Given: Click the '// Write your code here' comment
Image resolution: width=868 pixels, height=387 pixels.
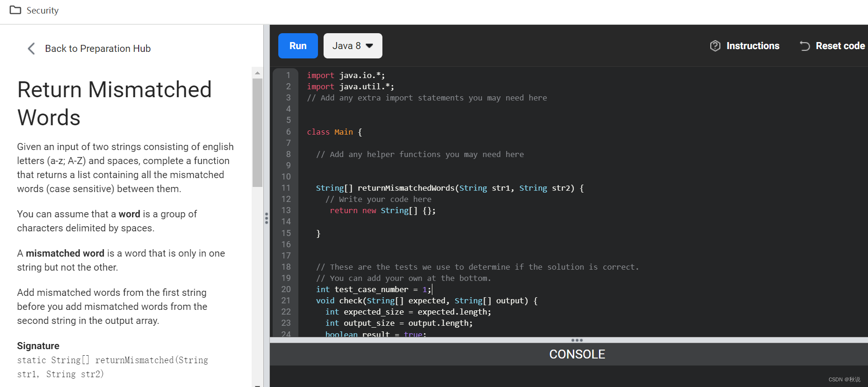Looking at the screenshot, I should coord(378,199).
